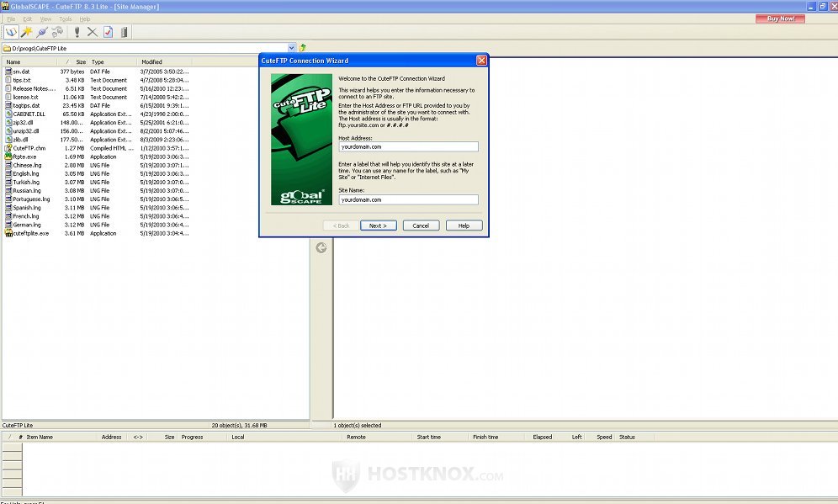Click the Quick Connect plug icon
The image size is (838, 504).
tap(42, 32)
